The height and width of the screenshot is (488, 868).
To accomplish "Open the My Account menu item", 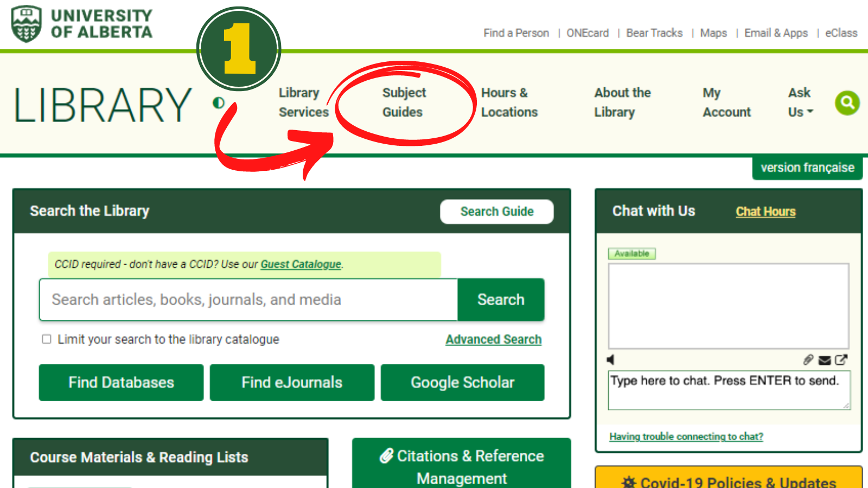I will click(x=726, y=102).
